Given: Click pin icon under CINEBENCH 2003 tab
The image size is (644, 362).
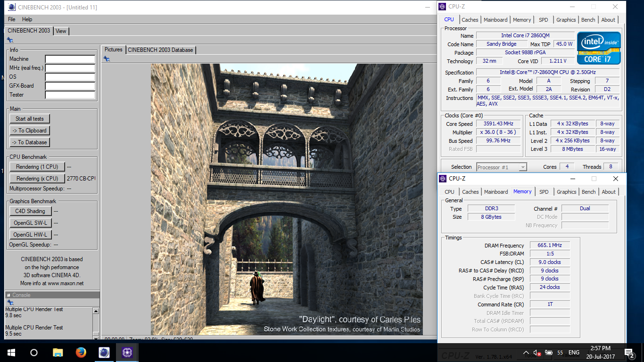Looking at the screenshot, I should coord(10,40).
